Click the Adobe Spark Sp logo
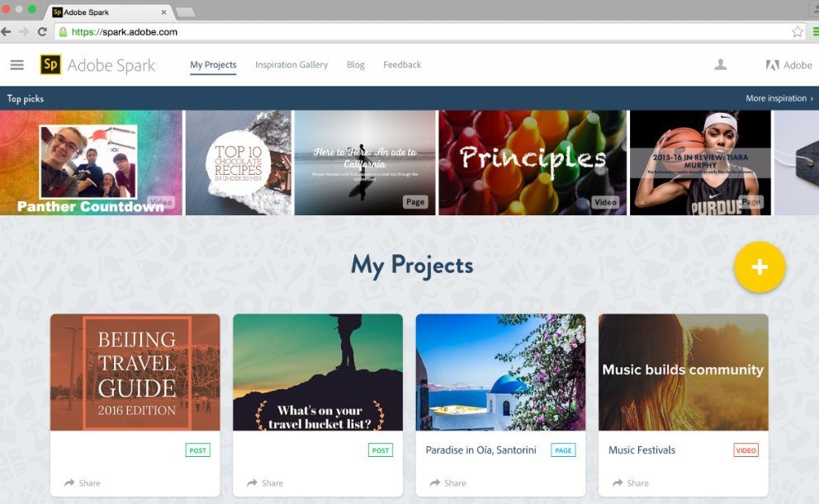This screenshot has height=504, width=819. coord(50,64)
